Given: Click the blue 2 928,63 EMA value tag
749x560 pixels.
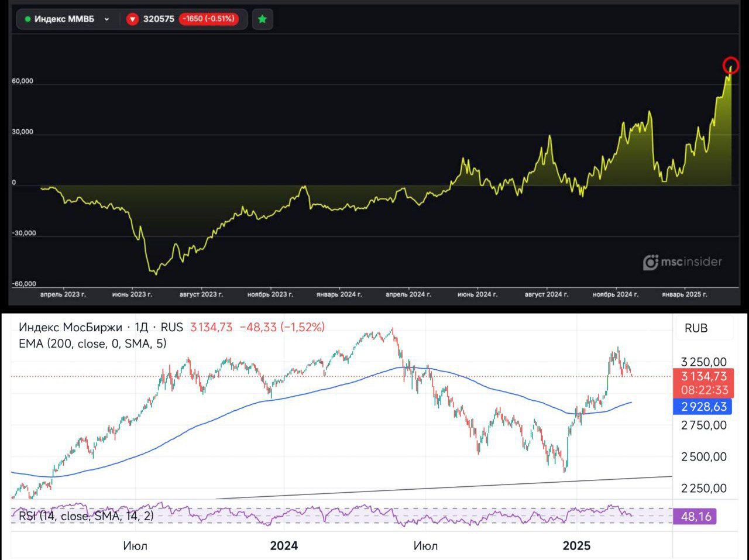Looking at the screenshot, I should [x=703, y=407].
